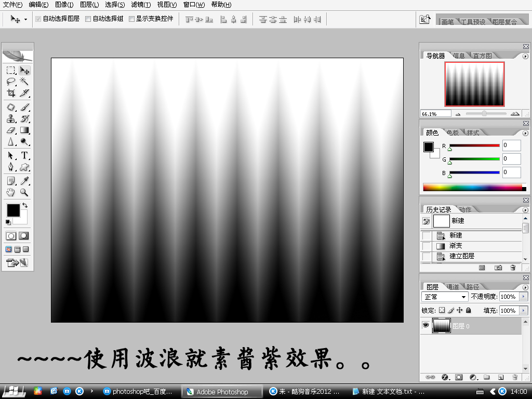Select the Magic Wand tool
This screenshot has width=532, height=399.
click(24, 82)
